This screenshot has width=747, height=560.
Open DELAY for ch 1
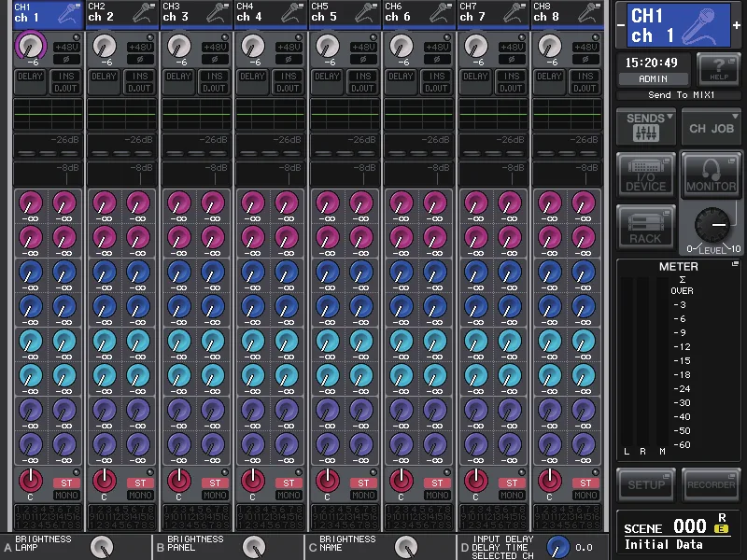click(x=31, y=81)
